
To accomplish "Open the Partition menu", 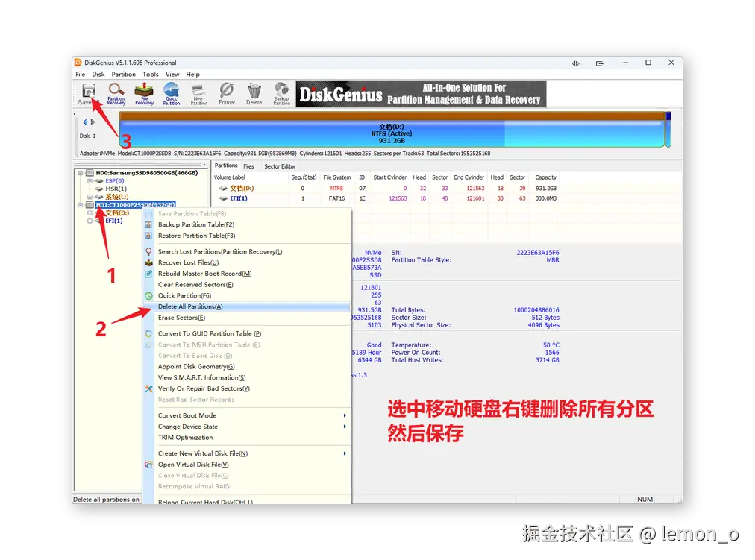I will click(x=124, y=75).
